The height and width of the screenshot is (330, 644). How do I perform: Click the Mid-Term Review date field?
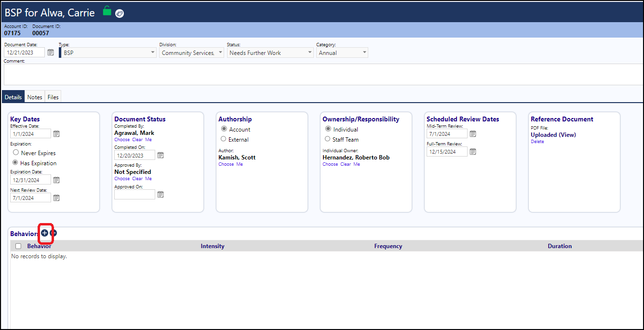tap(447, 134)
